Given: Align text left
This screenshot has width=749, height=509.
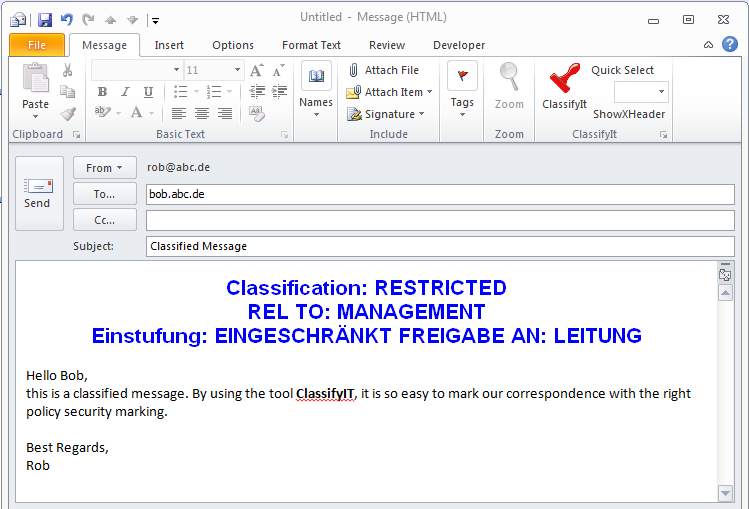Looking at the screenshot, I should (179, 114).
